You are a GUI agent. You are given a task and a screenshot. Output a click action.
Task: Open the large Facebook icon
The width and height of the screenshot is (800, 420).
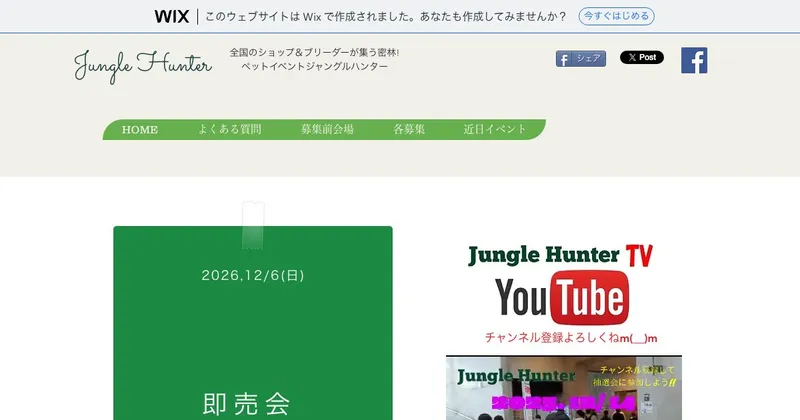(x=694, y=61)
